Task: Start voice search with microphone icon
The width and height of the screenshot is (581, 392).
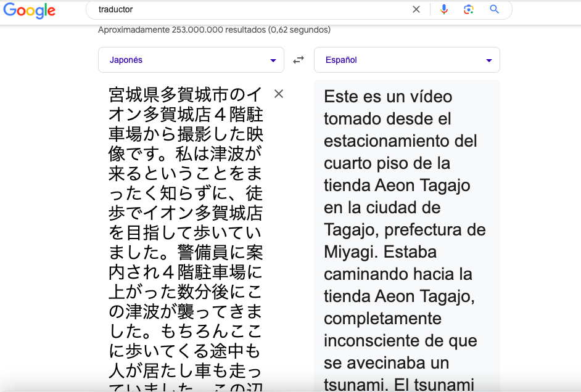Action: coord(444,10)
